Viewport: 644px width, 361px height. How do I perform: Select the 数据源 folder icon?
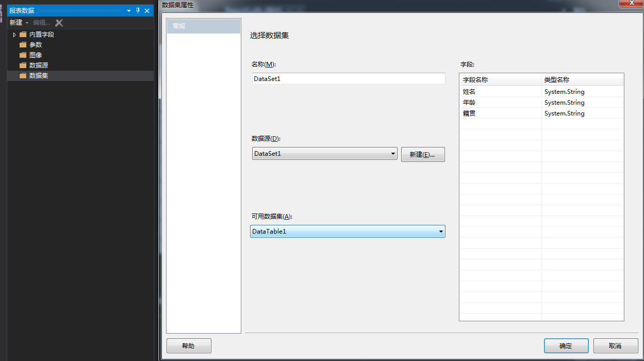point(23,65)
